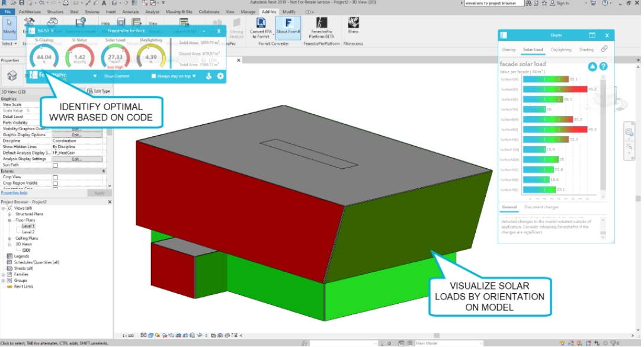Collapse Floor Plans tree node
The height and width of the screenshot is (347, 644).
[x=9, y=220]
